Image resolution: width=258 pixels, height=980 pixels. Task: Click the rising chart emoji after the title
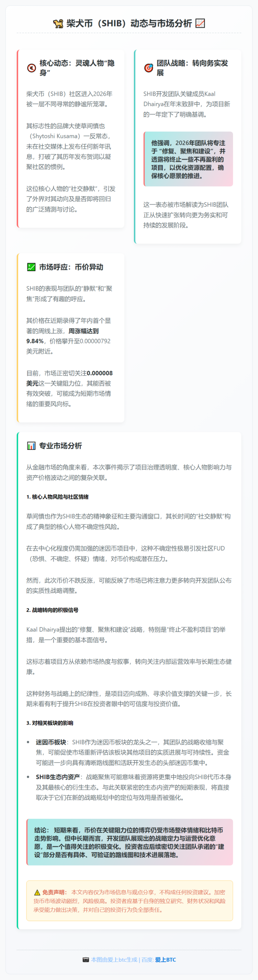(x=200, y=23)
